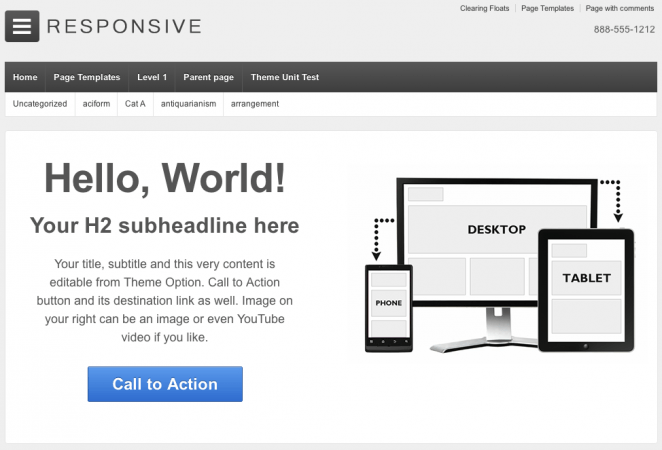Open the Level 1 menu item
Image resolution: width=662 pixels, height=450 pixels.
point(152,77)
